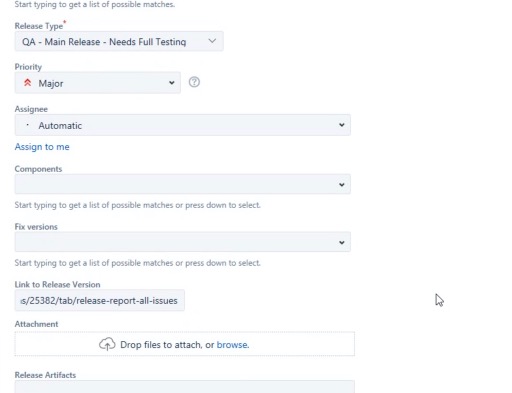This screenshot has width=512, height=393.
Task: Open the Assignee dropdown showing Automatic
Action: click(x=183, y=125)
